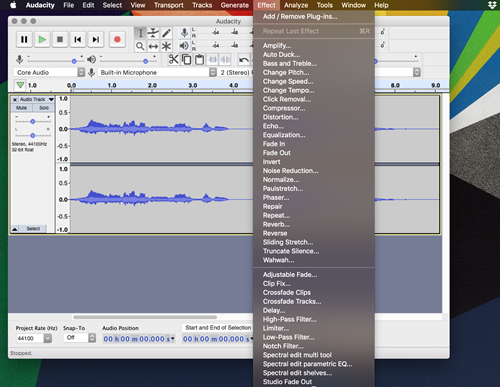
Task: Open the Tracks menu
Action: pos(202,5)
